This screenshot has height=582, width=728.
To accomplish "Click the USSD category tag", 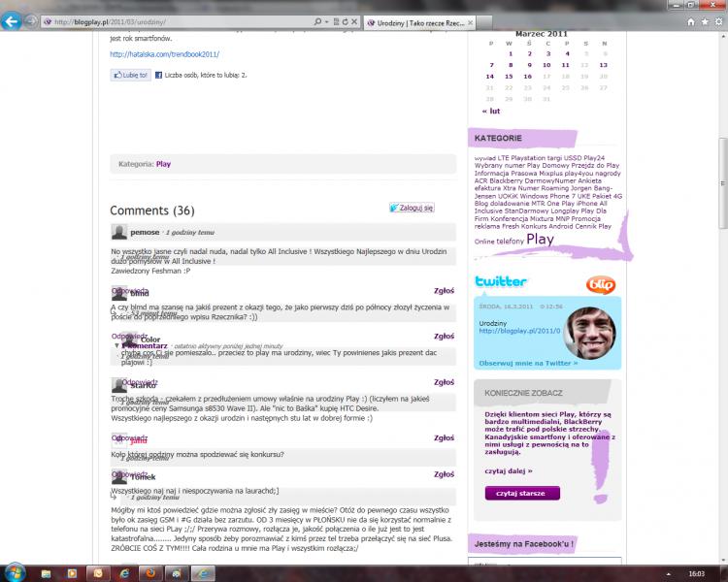I will pos(573,158).
